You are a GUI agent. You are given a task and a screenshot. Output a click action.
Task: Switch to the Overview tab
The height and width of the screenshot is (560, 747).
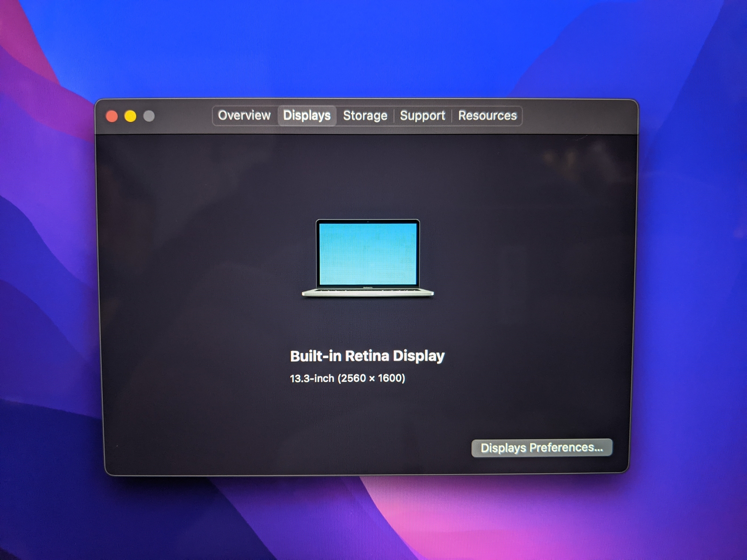coord(244,115)
